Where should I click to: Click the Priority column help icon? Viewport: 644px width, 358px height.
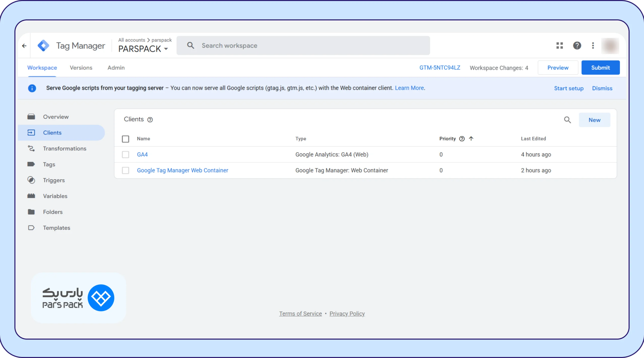tap(462, 139)
